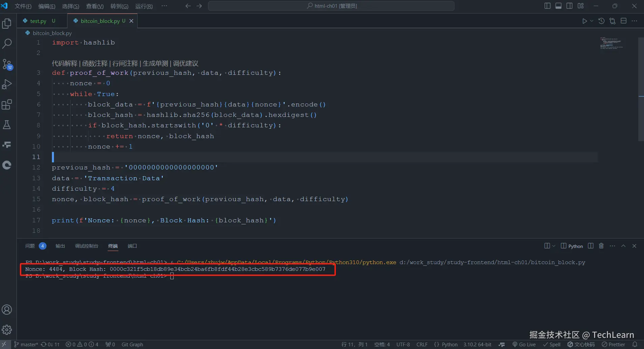
Task: Toggle the bottom panel layout button
Action: pyautogui.click(x=559, y=6)
